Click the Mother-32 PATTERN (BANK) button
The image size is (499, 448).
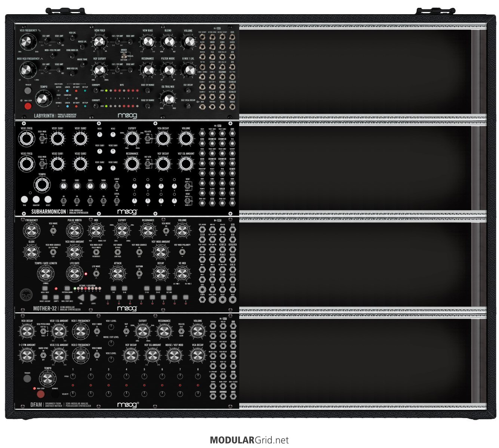pyautogui.click(x=67, y=288)
